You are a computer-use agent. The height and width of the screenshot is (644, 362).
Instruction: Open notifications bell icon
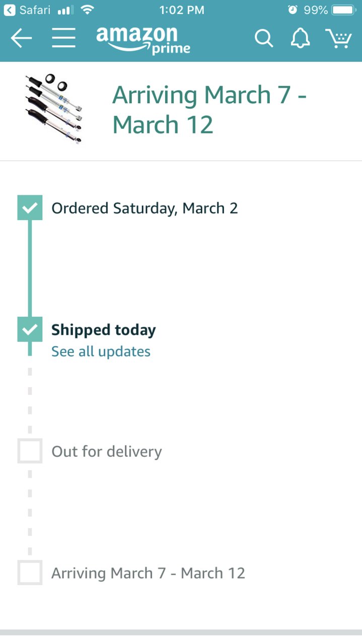click(x=300, y=38)
